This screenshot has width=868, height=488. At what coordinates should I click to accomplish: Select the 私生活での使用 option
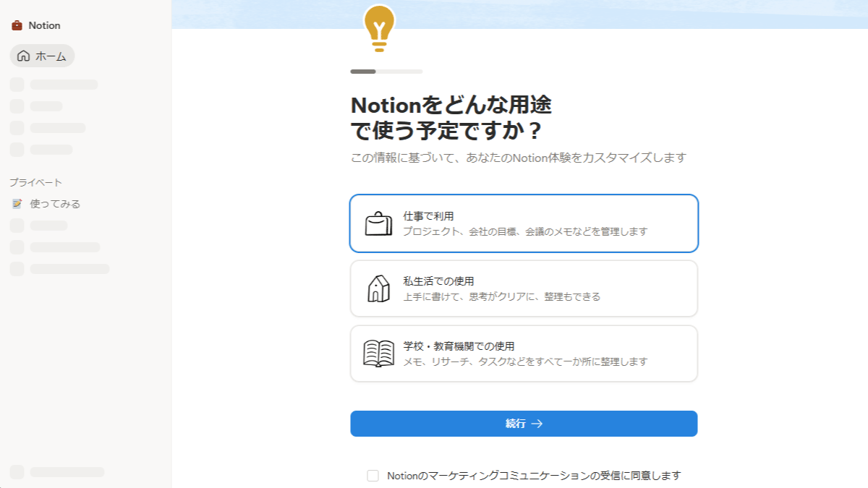[524, 288]
